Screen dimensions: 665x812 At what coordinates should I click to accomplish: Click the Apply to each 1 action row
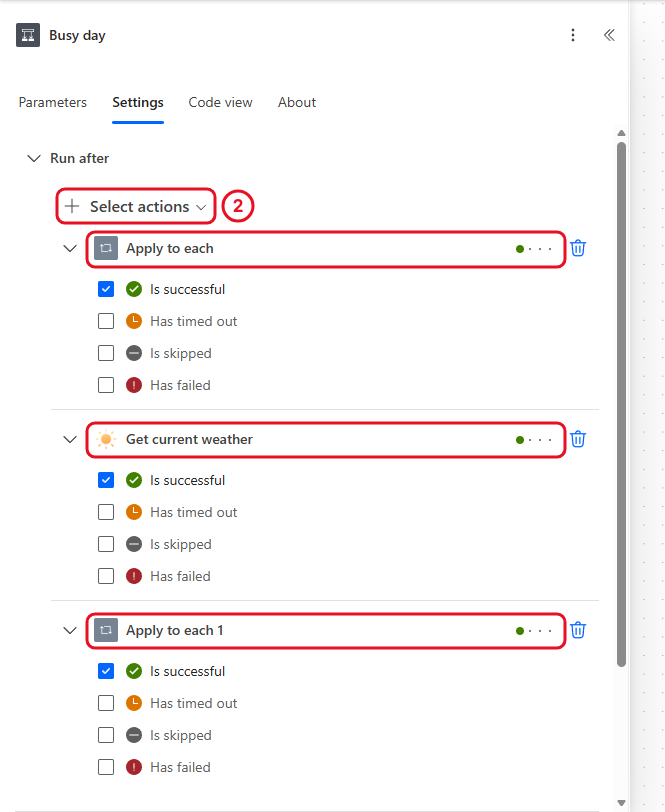click(x=326, y=631)
